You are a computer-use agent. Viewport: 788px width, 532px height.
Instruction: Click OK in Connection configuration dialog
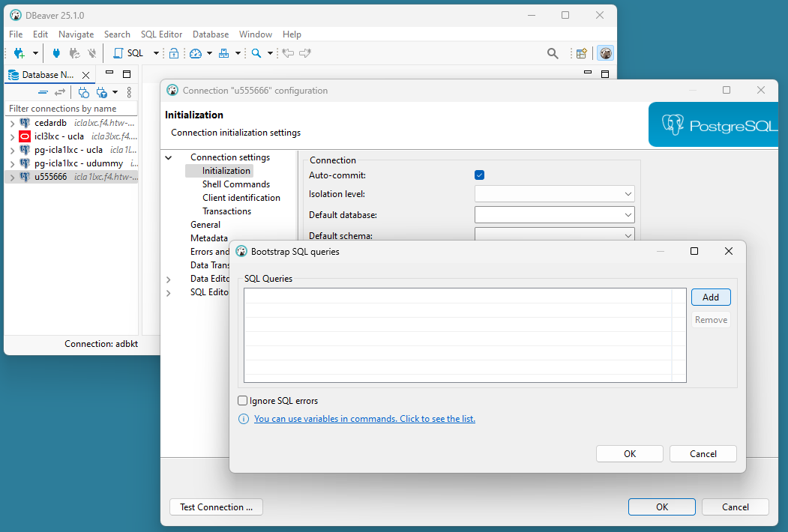662,507
